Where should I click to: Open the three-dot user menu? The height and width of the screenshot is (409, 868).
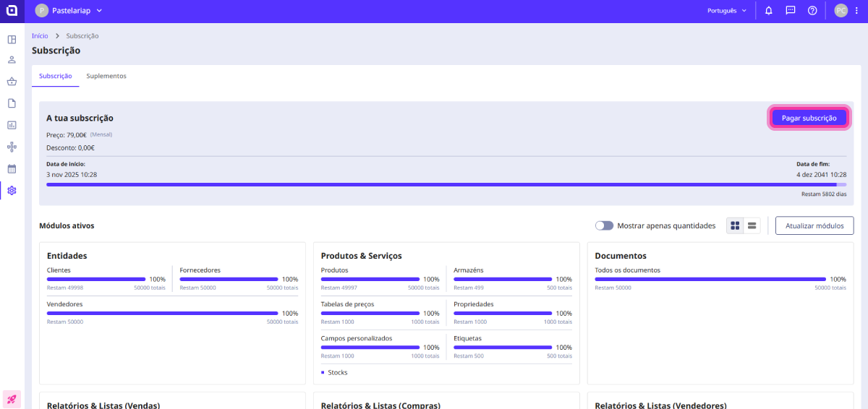pyautogui.click(x=856, y=11)
